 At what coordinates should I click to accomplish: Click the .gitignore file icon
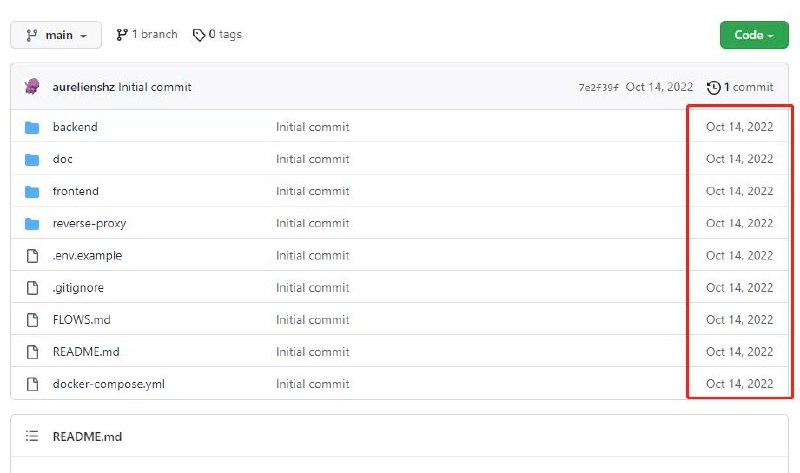coord(32,288)
